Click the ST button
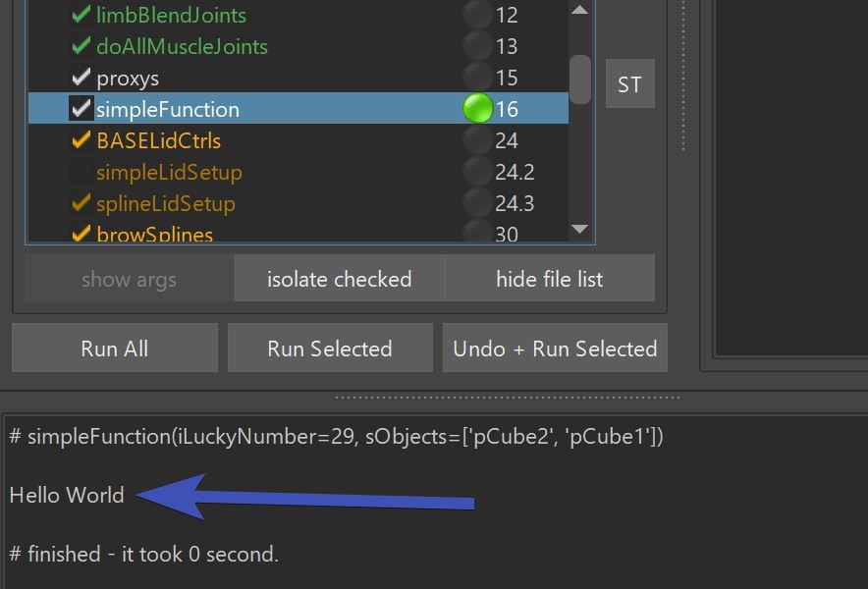868x589 pixels. click(x=630, y=83)
